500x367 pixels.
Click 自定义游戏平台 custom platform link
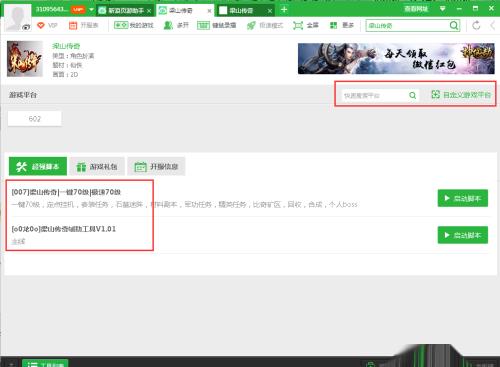461,95
